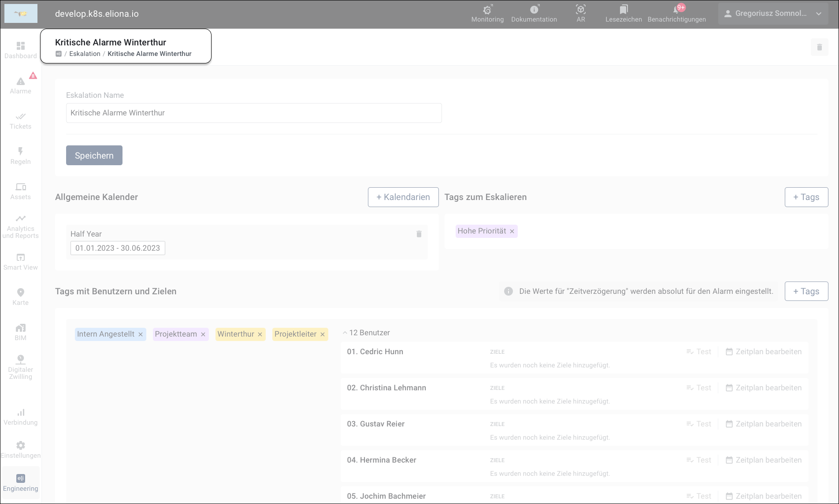Image resolution: width=839 pixels, height=504 pixels.
Task: Open Analytics und Reports menu item
Action: tap(21, 226)
